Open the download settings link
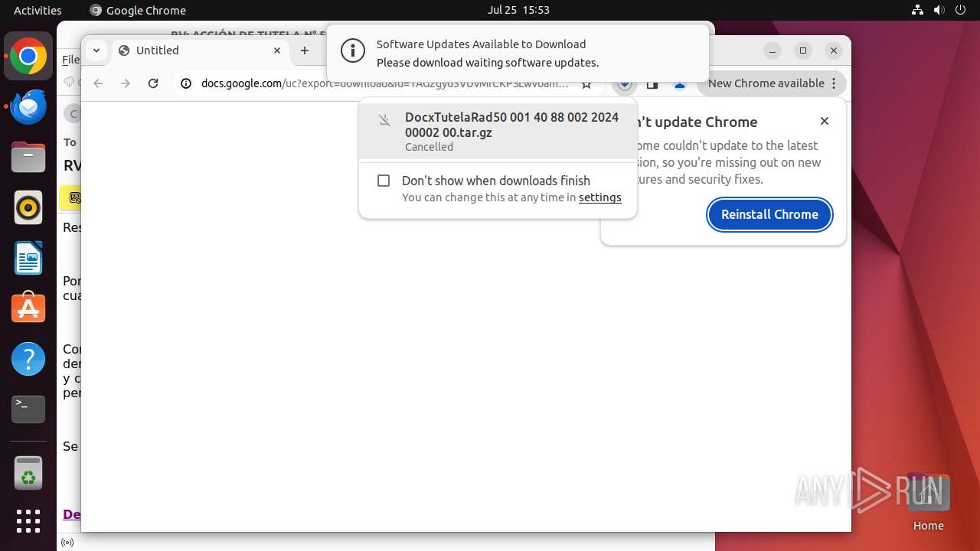Image resolution: width=980 pixels, height=551 pixels. coord(599,197)
